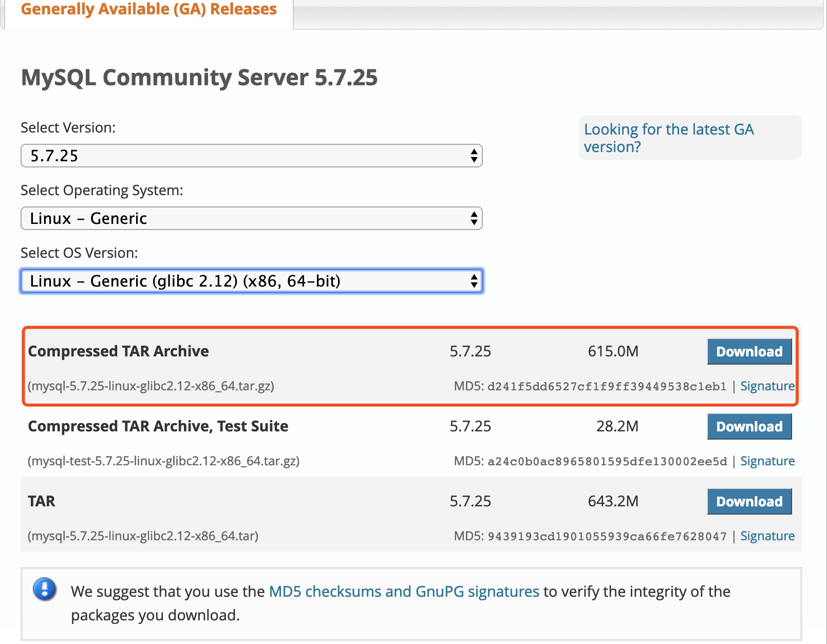Download the Compressed TAR Archive, Test Suite
This screenshot has height=644, width=827.
click(x=749, y=427)
